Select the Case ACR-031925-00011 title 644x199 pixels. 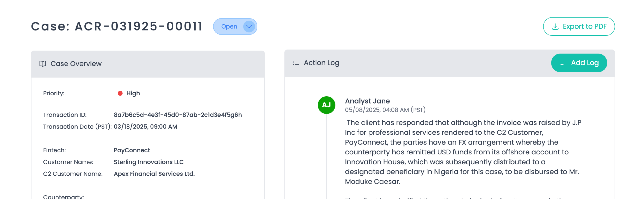pyautogui.click(x=116, y=27)
